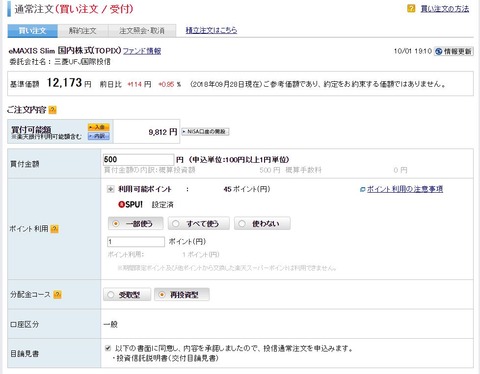
Task: Toggle the prospectus agreement checkbox
Action: pos(108,348)
